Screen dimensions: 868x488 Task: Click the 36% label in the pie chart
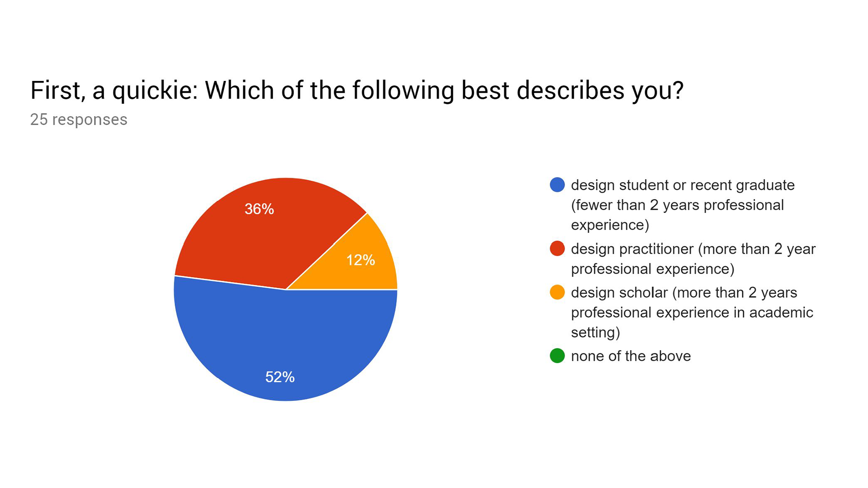(x=259, y=209)
